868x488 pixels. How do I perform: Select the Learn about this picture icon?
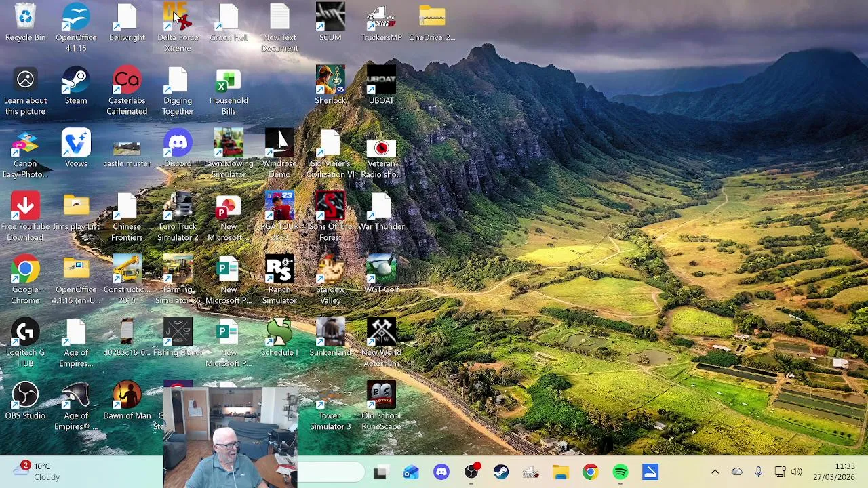25,91
